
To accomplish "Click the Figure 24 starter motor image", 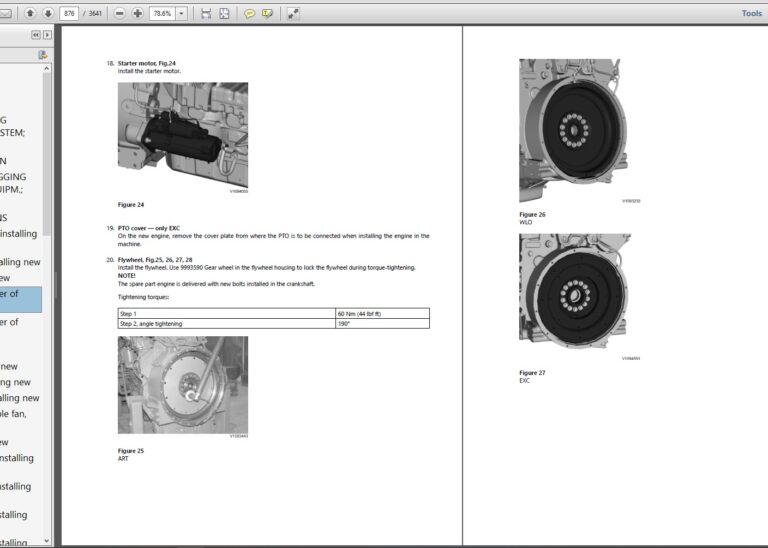I will click(183, 136).
